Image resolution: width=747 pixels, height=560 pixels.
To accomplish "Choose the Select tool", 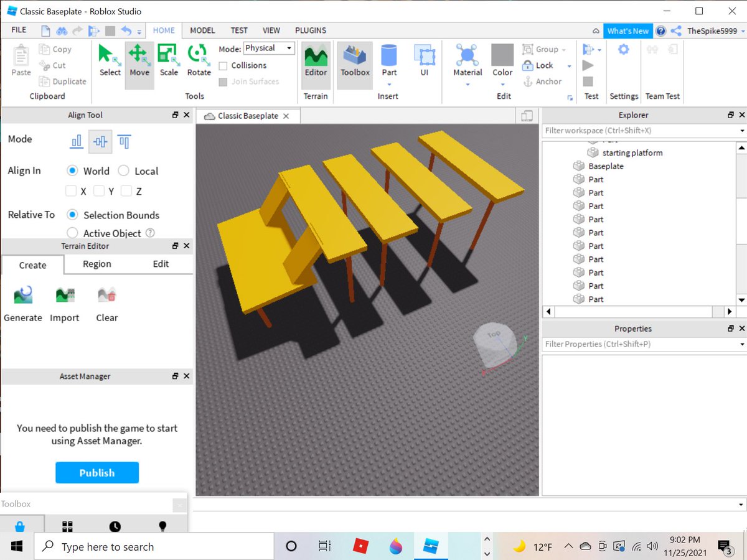I will point(110,60).
